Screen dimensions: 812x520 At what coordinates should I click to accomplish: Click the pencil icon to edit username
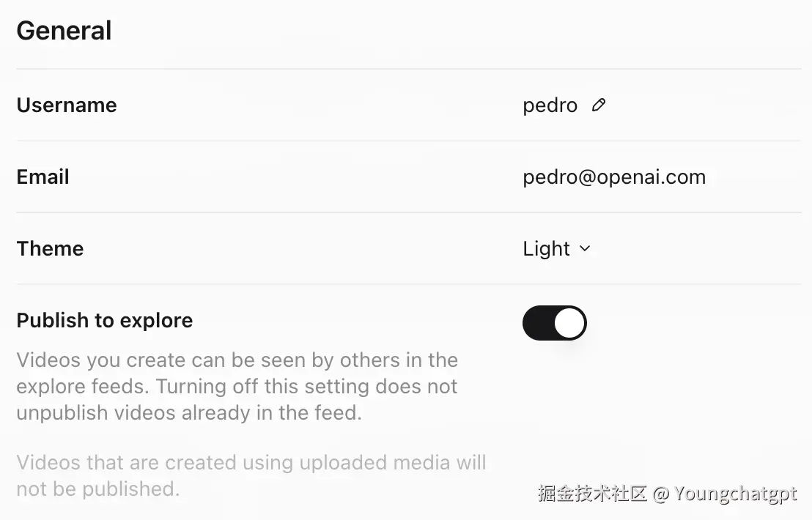(x=599, y=105)
